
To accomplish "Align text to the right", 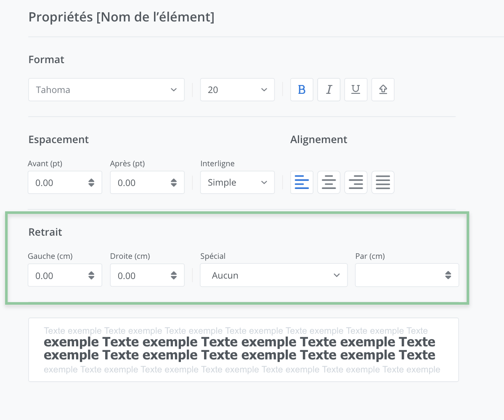I will pos(355,182).
